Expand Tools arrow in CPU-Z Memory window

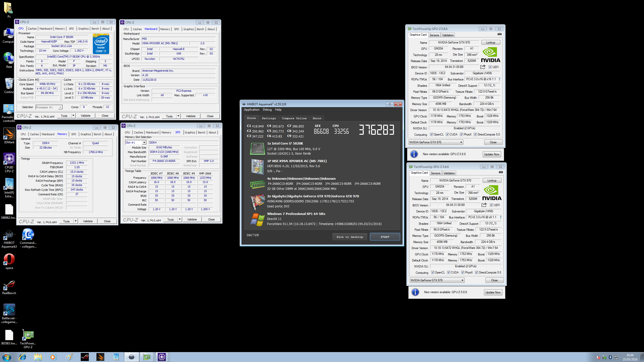click(x=76, y=221)
